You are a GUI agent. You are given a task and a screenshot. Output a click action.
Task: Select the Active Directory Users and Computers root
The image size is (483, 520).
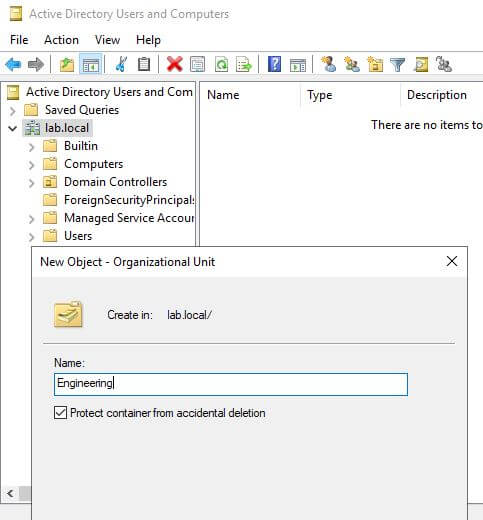109,92
